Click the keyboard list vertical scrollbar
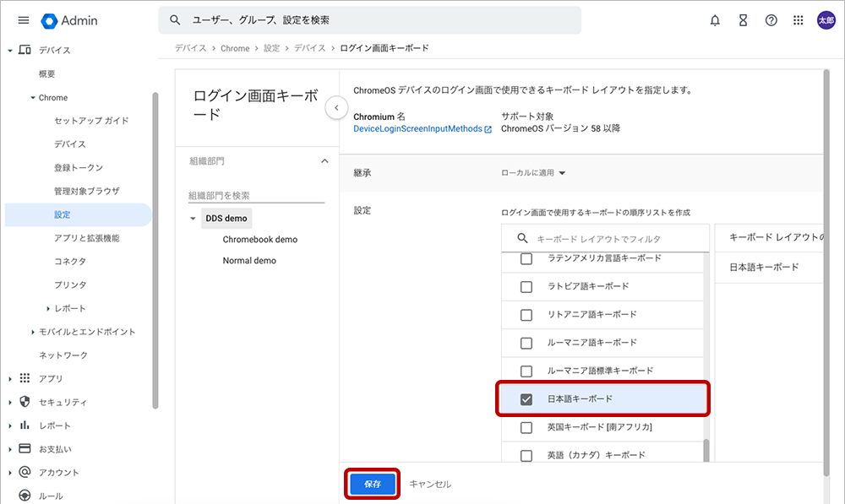This screenshot has height=504, width=845. 706,451
